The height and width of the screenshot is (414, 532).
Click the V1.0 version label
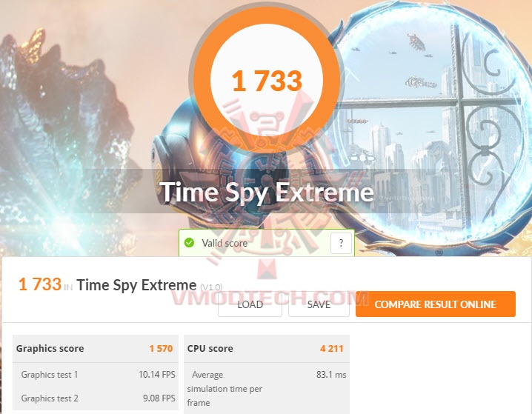click(211, 287)
